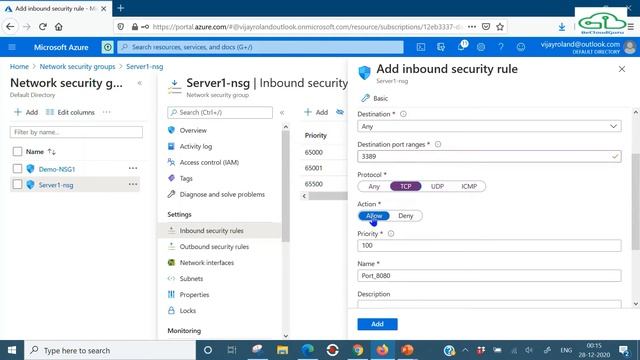The image size is (640, 360).
Task: Set protocol to Any
Action: coord(374,186)
